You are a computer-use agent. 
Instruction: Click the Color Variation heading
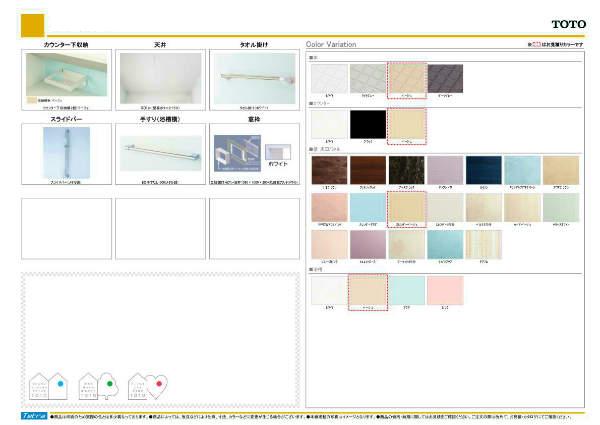pyautogui.click(x=330, y=45)
